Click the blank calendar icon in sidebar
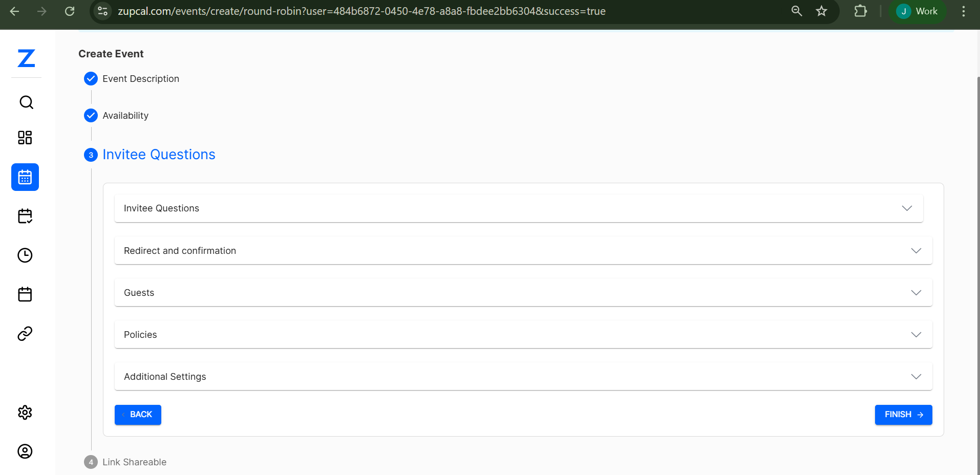Screen dimensions: 980x475 25,294
